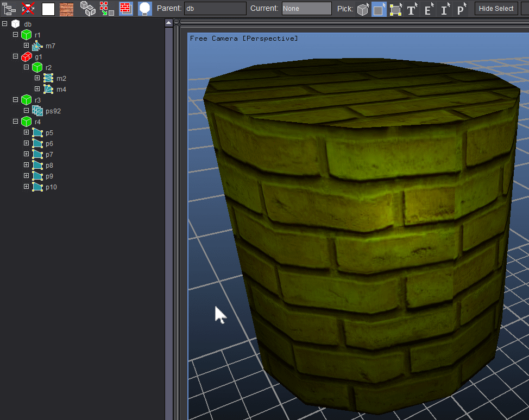
Task: Collapse the ps92 node
Action: (x=26, y=110)
